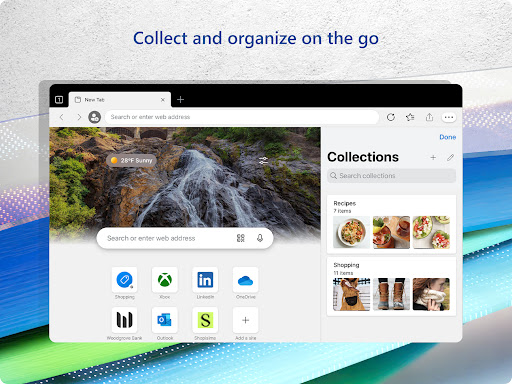Open a new tab with plus button
This screenshot has width=512, height=384.
tap(180, 99)
